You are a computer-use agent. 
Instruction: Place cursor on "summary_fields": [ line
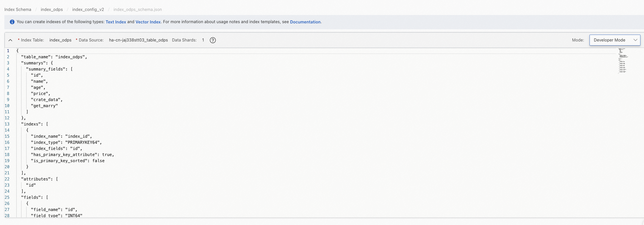(x=49, y=69)
